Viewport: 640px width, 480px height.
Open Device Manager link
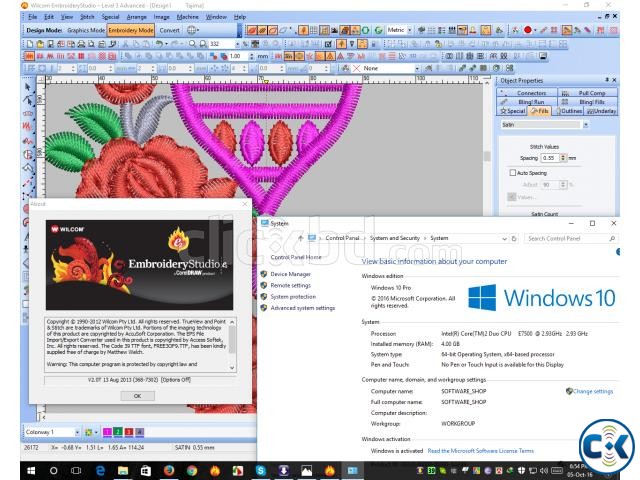pyautogui.click(x=291, y=274)
